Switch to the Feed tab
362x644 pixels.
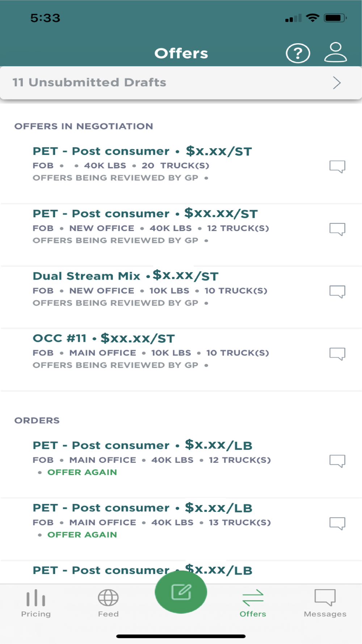click(108, 603)
